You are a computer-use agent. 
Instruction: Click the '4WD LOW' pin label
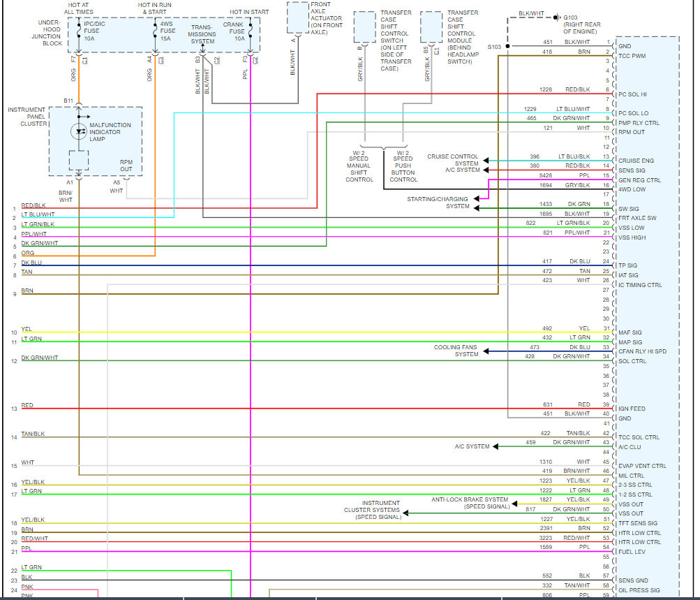point(632,189)
